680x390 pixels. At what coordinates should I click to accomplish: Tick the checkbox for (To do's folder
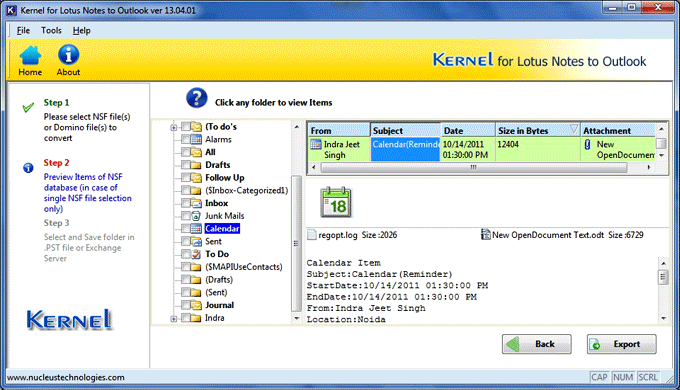coord(186,127)
